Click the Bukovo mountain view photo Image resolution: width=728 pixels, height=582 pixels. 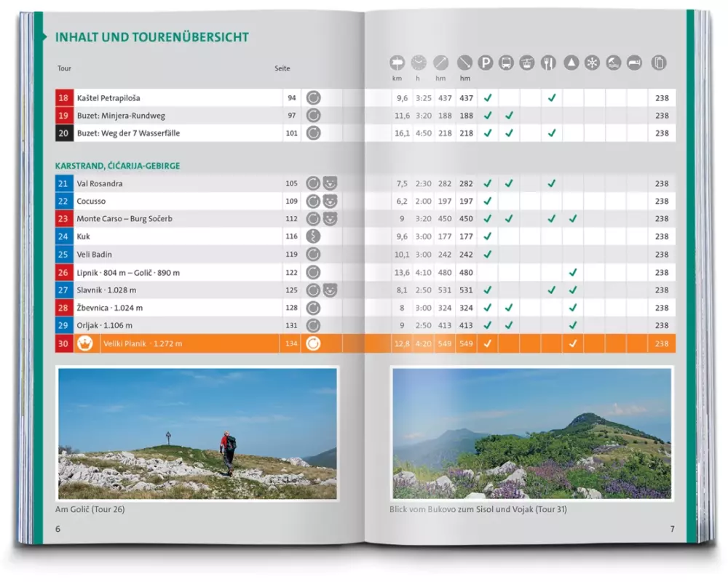[531, 434]
